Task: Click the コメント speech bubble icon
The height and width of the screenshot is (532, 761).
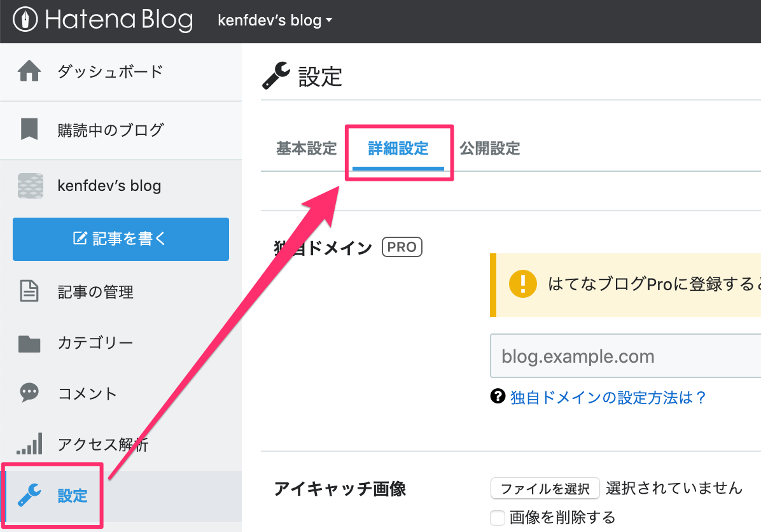Action: coord(29,393)
